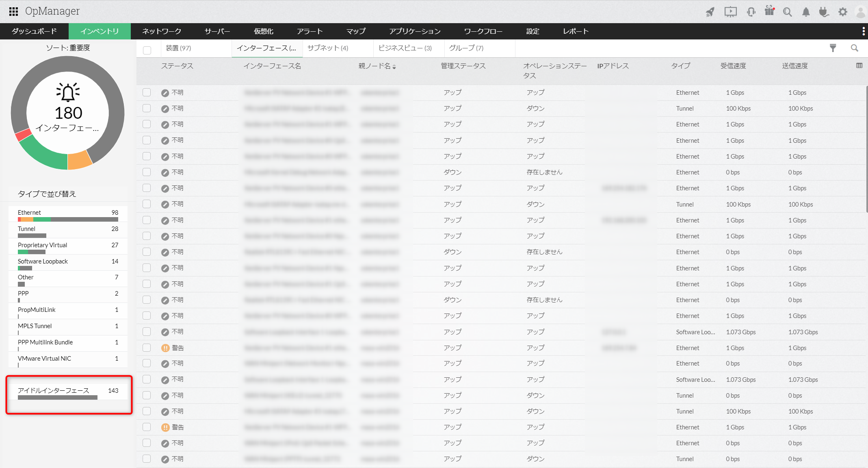Open the gift box icon

[769, 11]
